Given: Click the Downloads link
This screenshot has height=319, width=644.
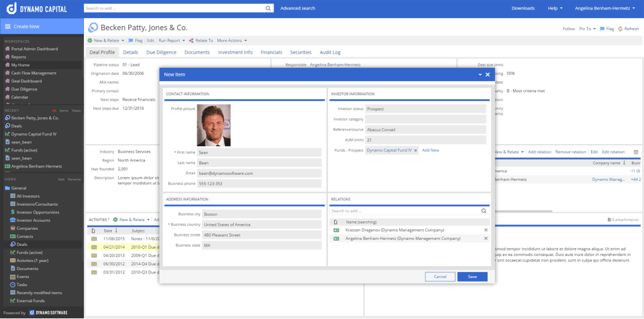Looking at the screenshot, I should point(523,8).
